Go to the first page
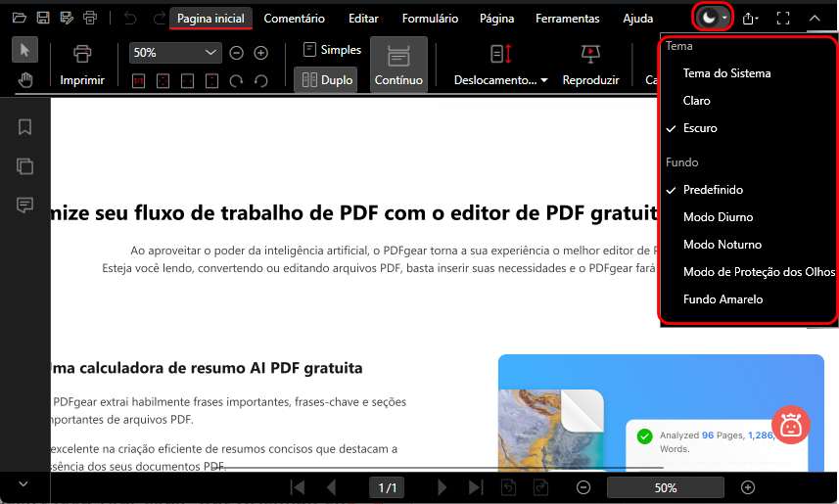839x504 pixels. click(x=298, y=487)
